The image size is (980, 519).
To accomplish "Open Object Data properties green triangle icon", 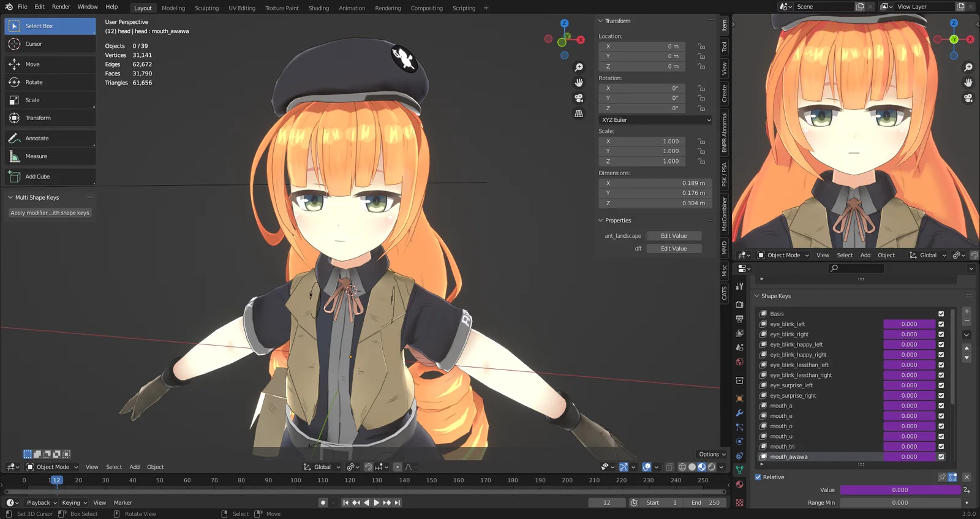I will click(739, 470).
